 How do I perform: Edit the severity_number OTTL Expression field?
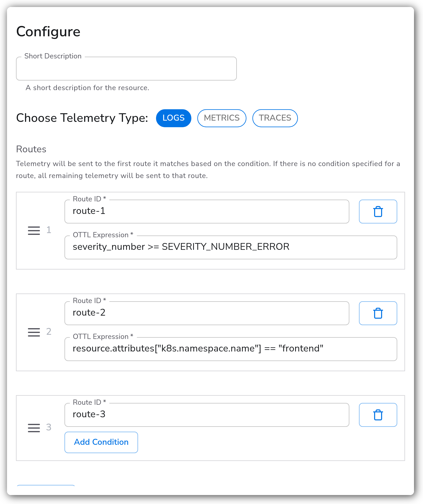231,247
